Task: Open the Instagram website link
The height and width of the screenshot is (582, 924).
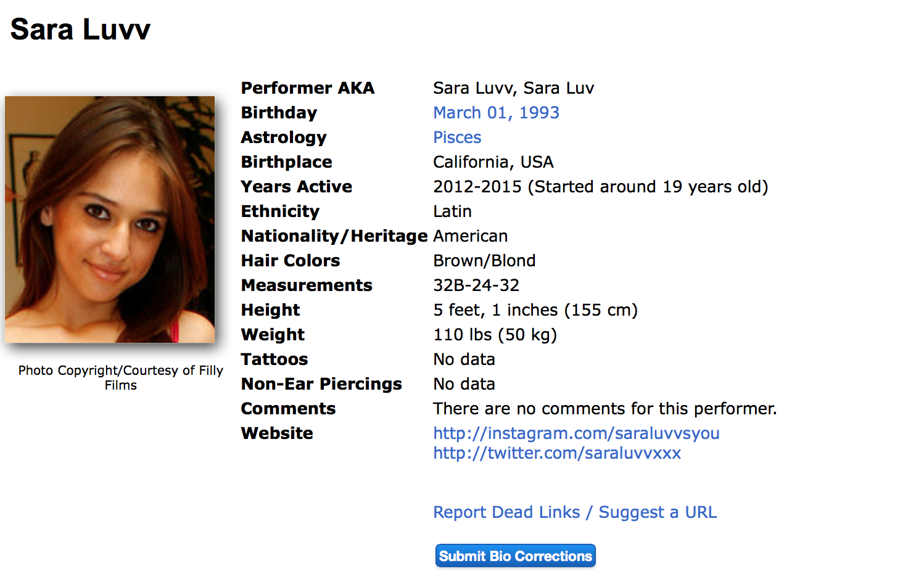Action: [576, 433]
